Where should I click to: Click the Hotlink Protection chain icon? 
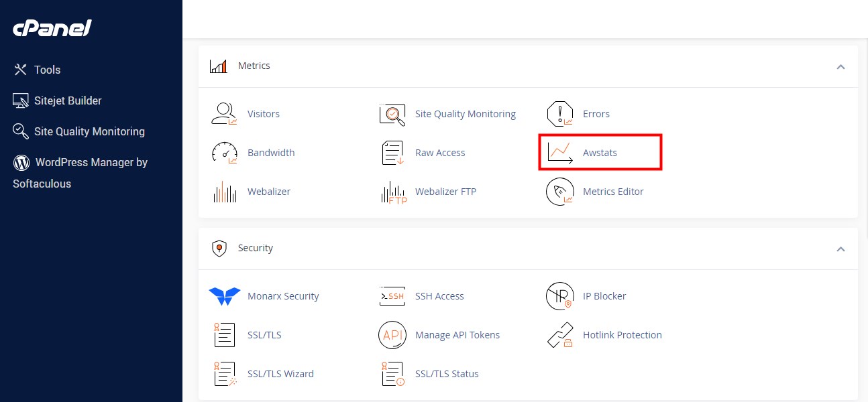pyautogui.click(x=559, y=335)
